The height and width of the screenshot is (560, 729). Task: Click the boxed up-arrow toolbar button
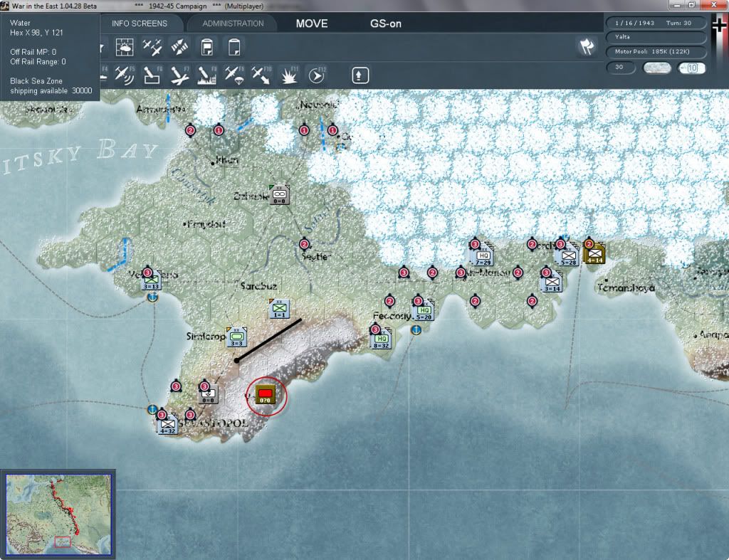[360, 75]
